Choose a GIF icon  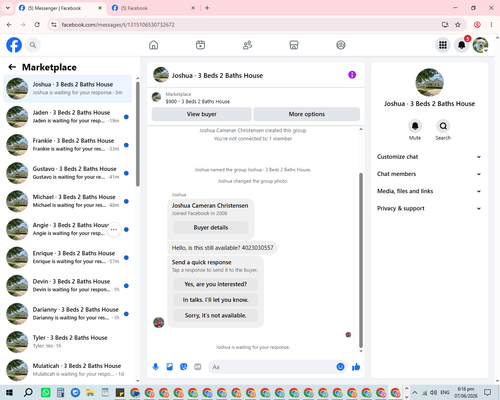coord(198,367)
